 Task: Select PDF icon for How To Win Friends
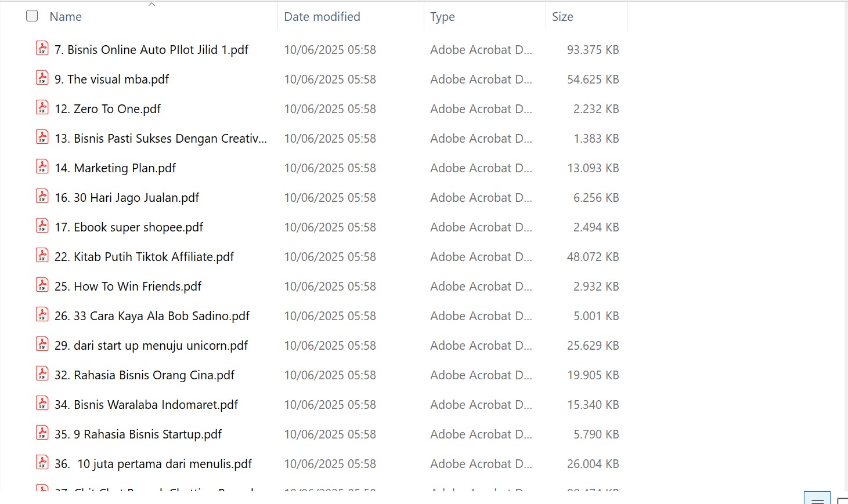[42, 285]
